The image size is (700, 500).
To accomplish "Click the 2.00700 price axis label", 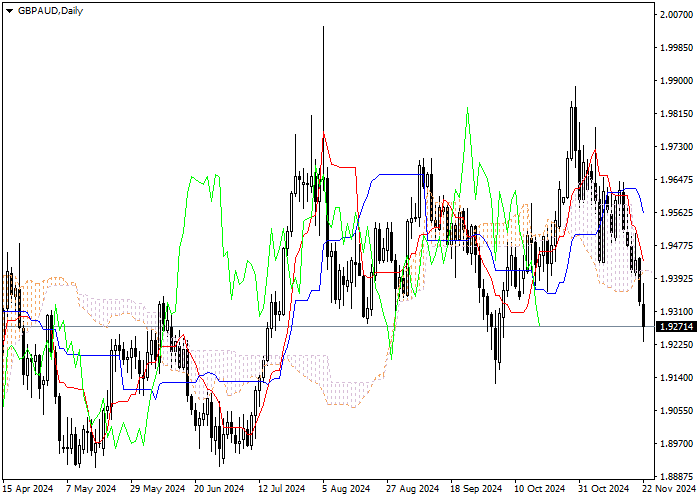I will point(676,15).
